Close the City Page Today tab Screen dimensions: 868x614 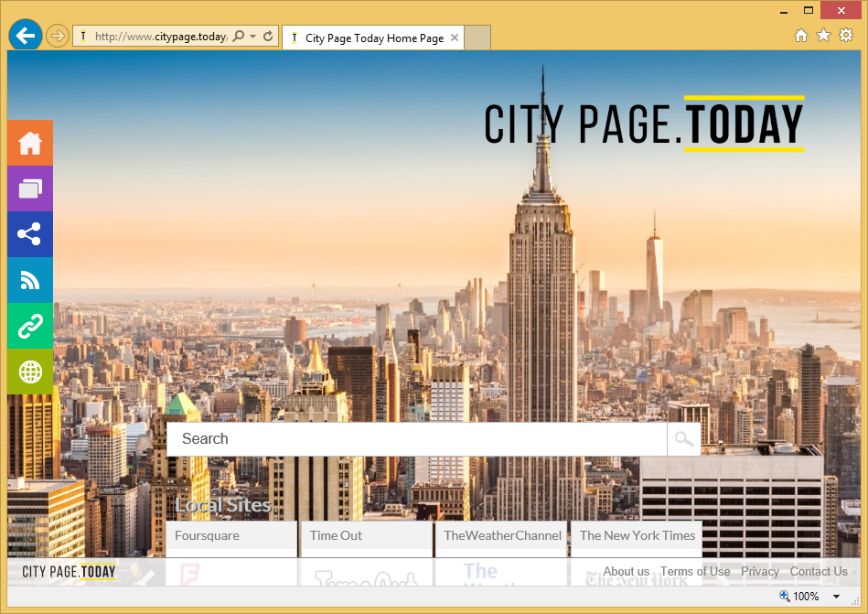(454, 38)
